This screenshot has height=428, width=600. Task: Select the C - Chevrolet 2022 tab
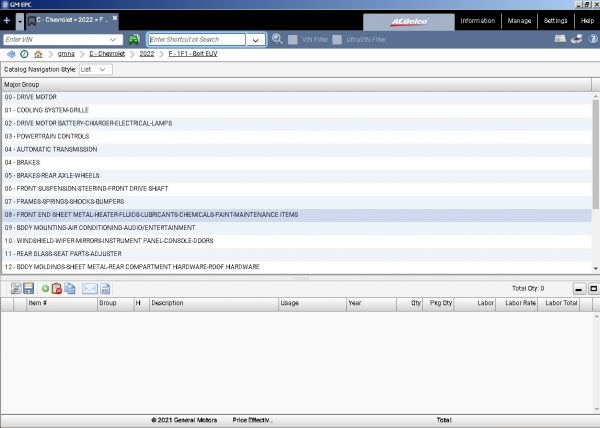pyautogui.click(x=72, y=21)
